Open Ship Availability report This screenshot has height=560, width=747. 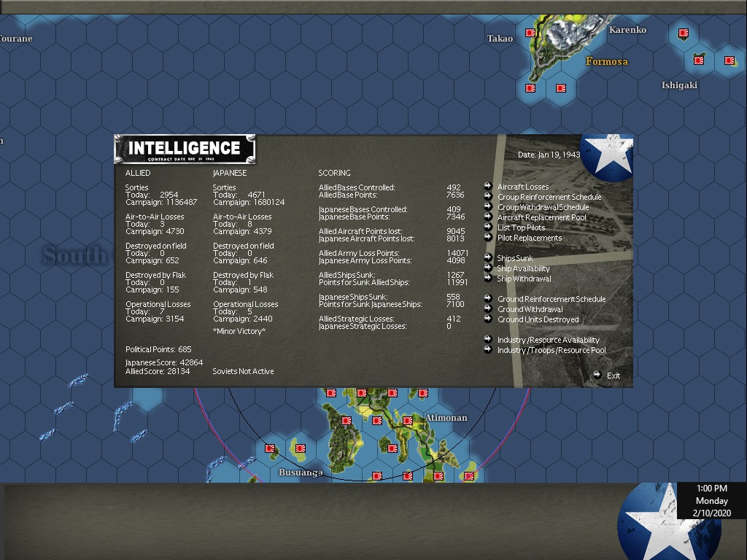pos(523,268)
